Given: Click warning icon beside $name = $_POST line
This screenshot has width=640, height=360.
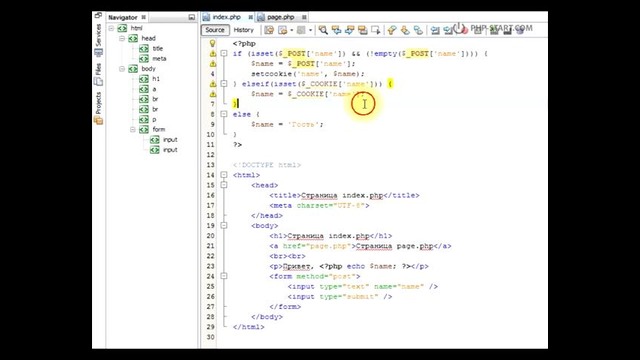Looking at the screenshot, I should click(213, 64).
